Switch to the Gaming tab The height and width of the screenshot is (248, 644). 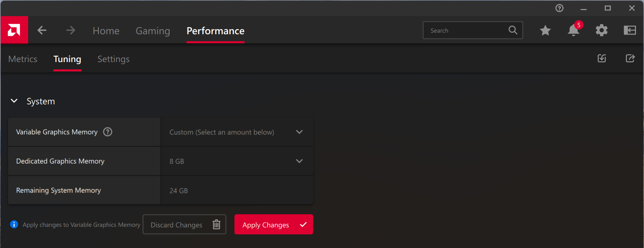coord(153,31)
